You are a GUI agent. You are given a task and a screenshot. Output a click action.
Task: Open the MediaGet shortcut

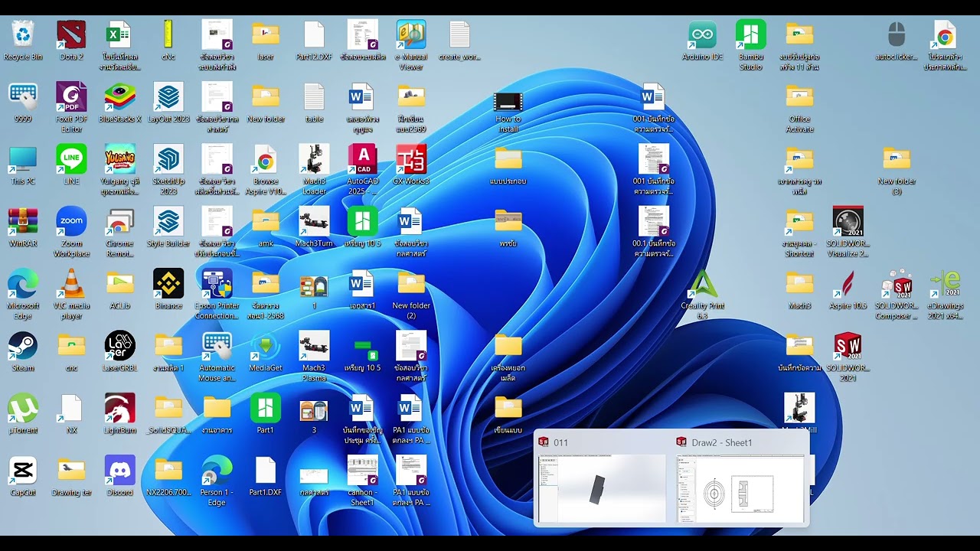(x=266, y=352)
